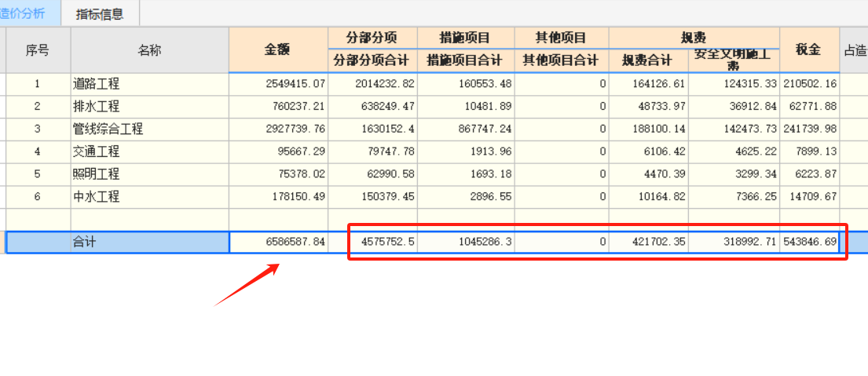Click tax cell 7899.13

pyautogui.click(x=809, y=152)
